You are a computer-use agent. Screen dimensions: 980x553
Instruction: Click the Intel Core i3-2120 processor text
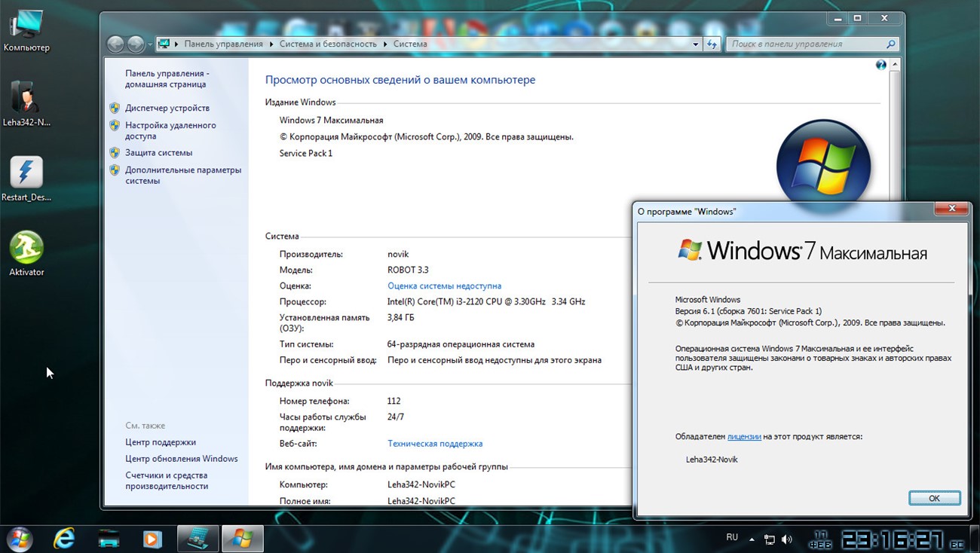click(x=486, y=302)
